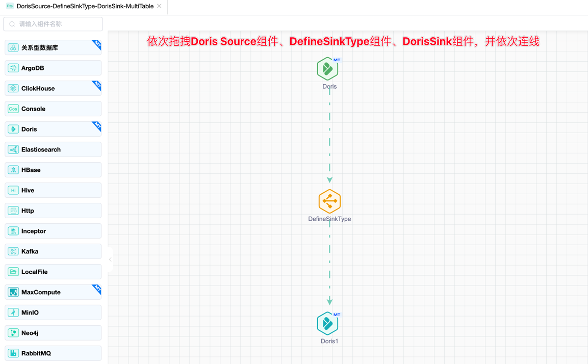
Task: Click the MinIO component icon
Action: tap(13, 313)
